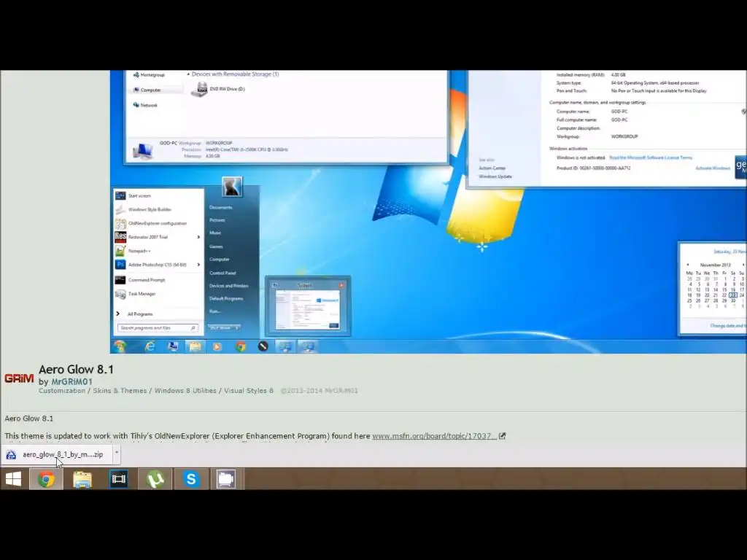Click the GRiM author avatar logo

click(19, 378)
